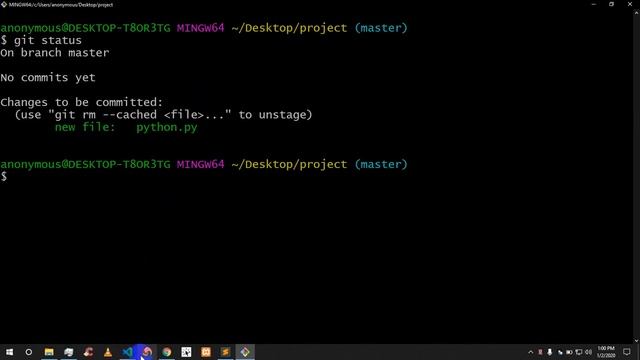
Task: Open Cortana search circle on taskbar
Action: pyautogui.click(x=29, y=352)
